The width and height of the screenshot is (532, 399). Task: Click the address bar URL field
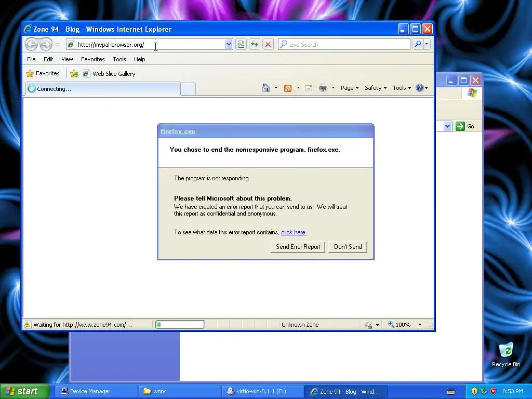click(149, 45)
